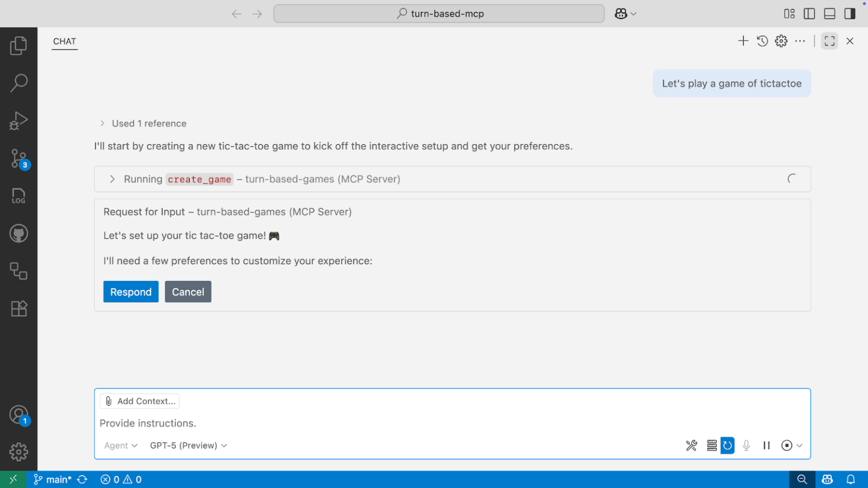Select the configure tools wrench icon
The width and height of the screenshot is (868, 488).
pos(691,445)
